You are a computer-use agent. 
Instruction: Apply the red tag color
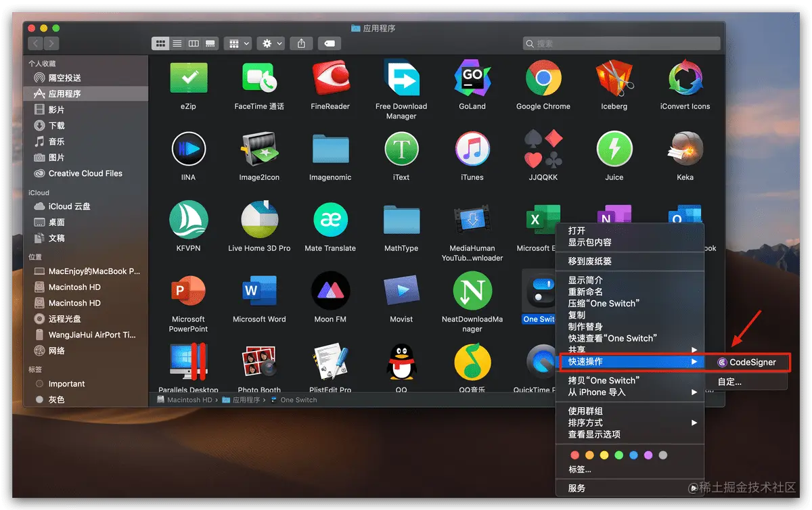point(575,455)
